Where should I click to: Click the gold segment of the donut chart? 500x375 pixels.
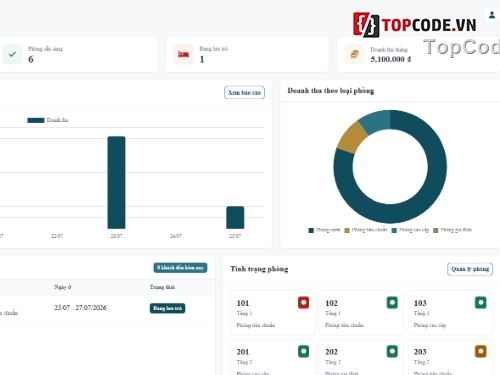(351, 138)
